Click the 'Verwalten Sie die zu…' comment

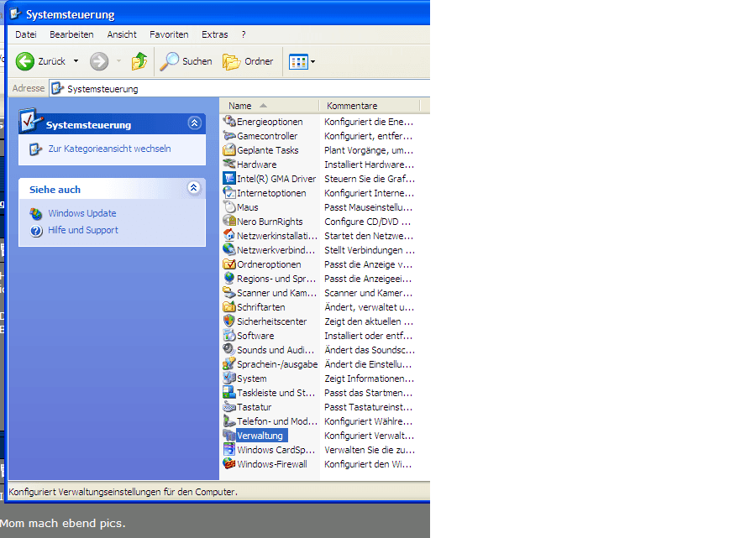(370, 450)
